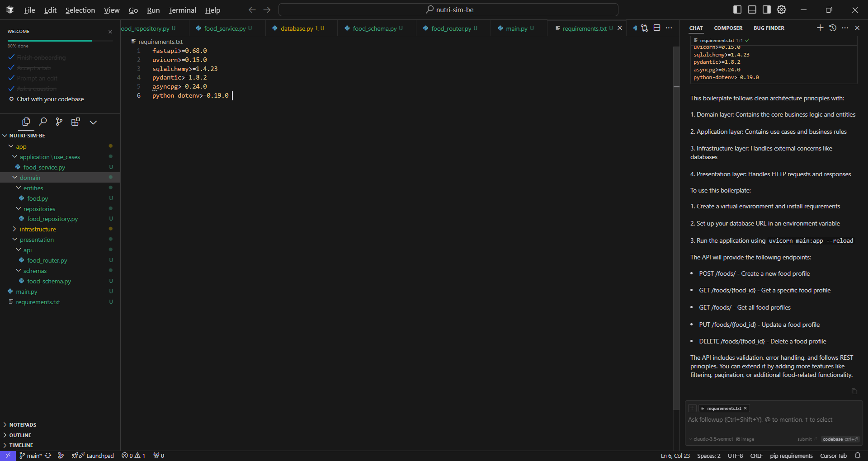
Task: Go back navigation arrow
Action: tap(252, 9)
